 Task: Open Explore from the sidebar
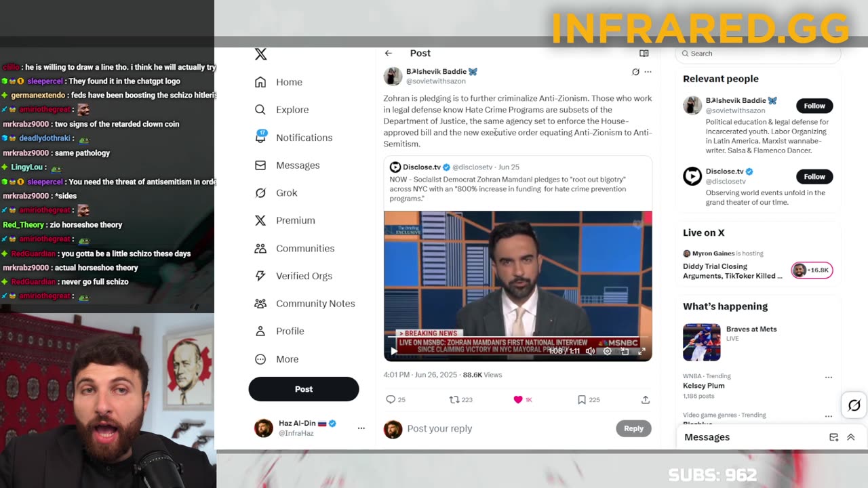coord(292,110)
